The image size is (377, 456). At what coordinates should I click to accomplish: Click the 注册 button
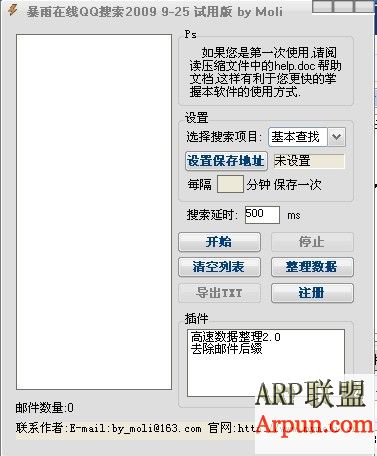tap(312, 293)
